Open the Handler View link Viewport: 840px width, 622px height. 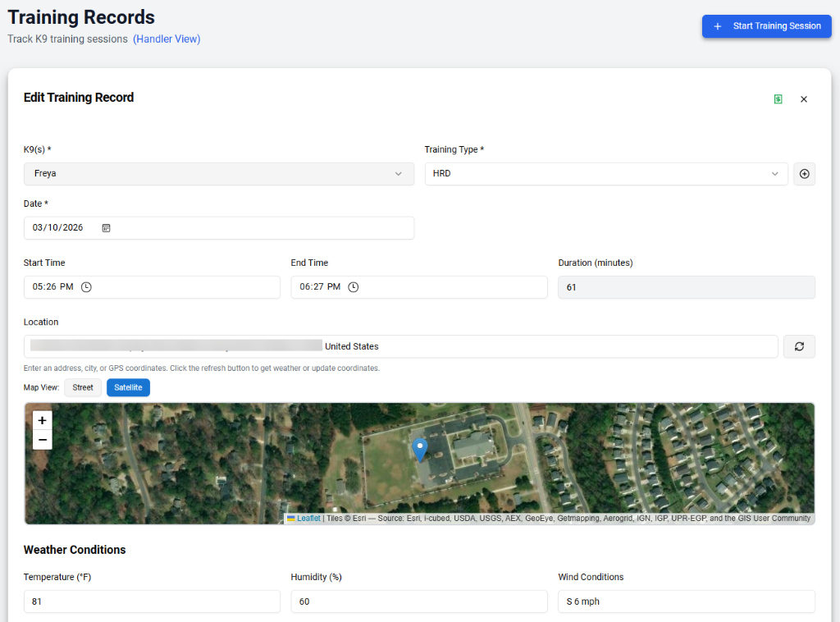coord(167,39)
